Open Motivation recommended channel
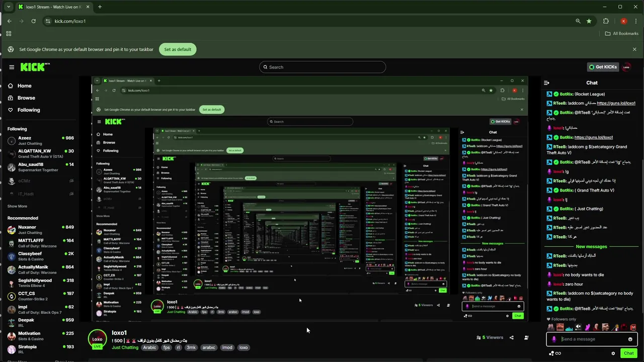The height and width of the screenshot is (362, 644). 40,336
